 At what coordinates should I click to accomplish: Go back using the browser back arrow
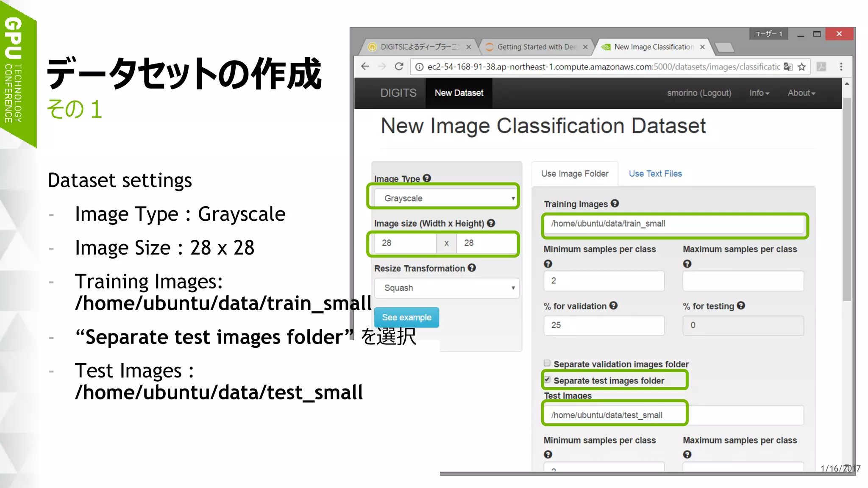[x=365, y=67]
